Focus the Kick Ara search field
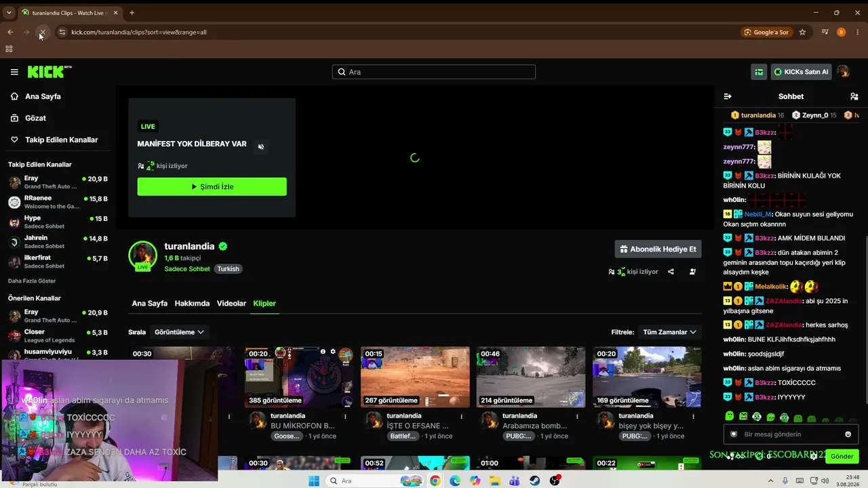The width and height of the screenshot is (868, 488). coord(434,72)
